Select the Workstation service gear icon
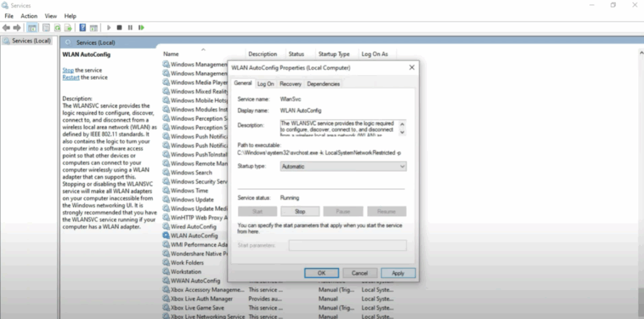644x319 pixels. tap(166, 271)
